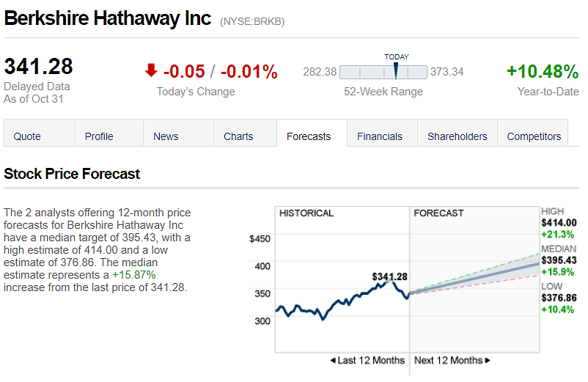Go to the Charts tab
This screenshot has height=382, width=588.
(238, 136)
